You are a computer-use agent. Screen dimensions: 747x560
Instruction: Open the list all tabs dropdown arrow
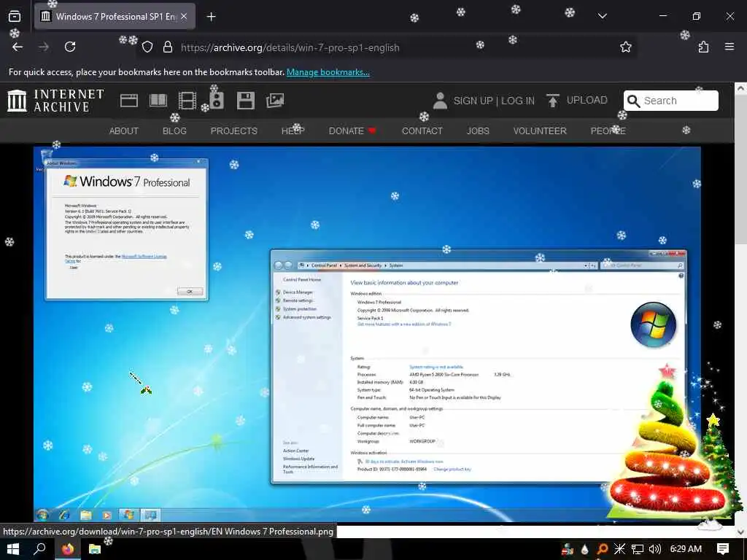coord(602,16)
